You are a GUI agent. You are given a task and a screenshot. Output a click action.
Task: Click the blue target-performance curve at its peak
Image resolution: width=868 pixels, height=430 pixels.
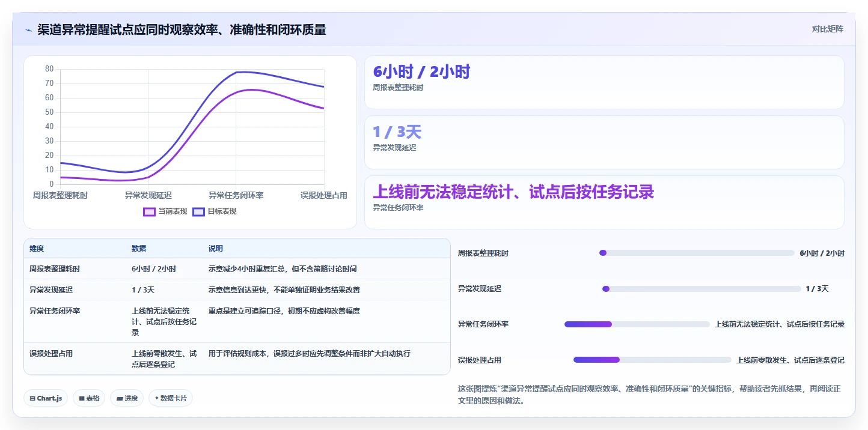click(x=242, y=72)
